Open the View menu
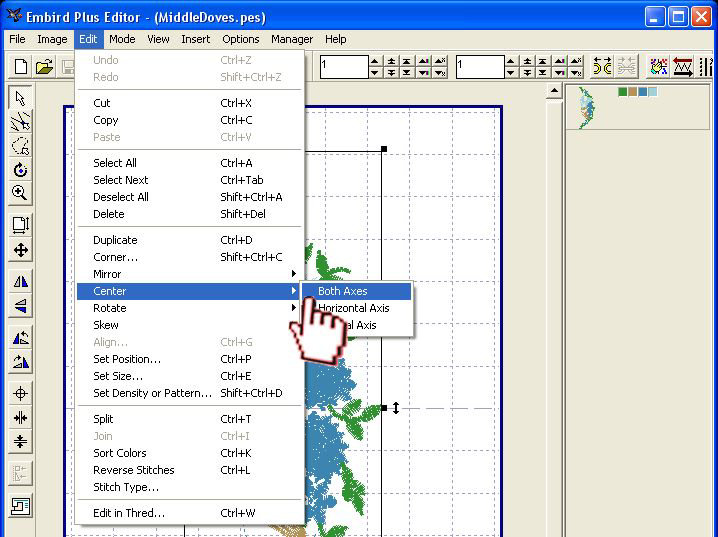718x537 pixels. tap(158, 39)
